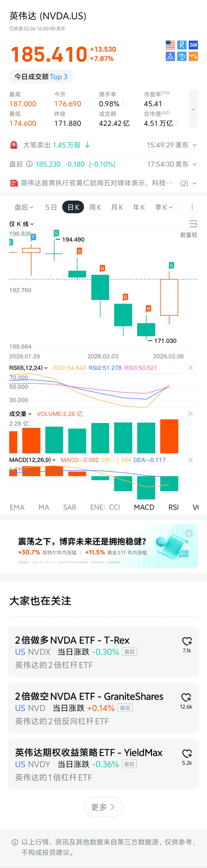207x868 pixels.
Task: Tap the balance scale margin icon
Action: click(182, 56)
